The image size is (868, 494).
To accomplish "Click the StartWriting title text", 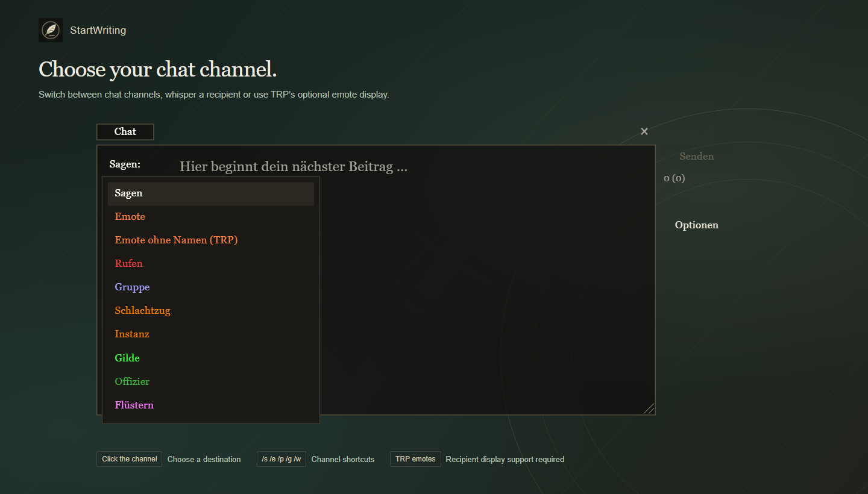I will 98,30.
